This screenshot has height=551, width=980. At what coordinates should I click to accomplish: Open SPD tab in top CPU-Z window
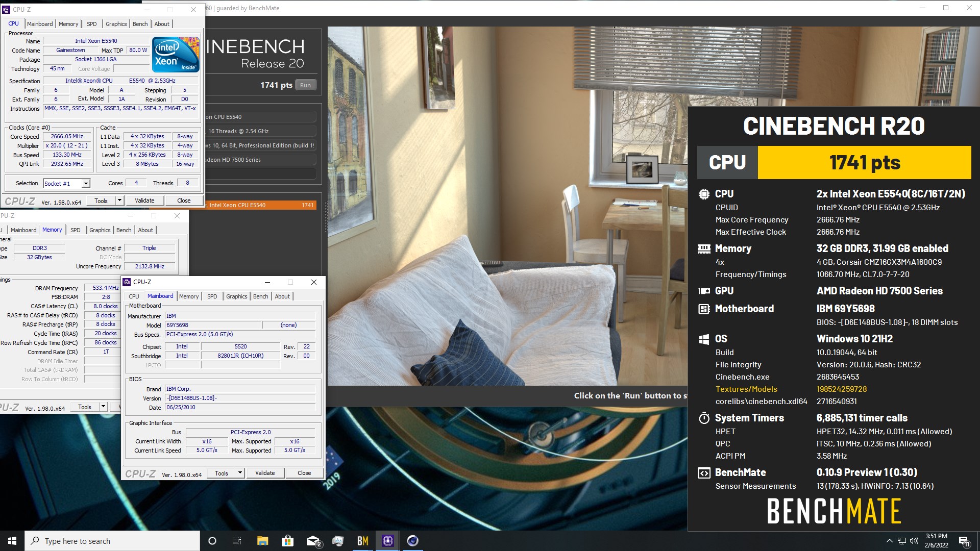[92, 24]
